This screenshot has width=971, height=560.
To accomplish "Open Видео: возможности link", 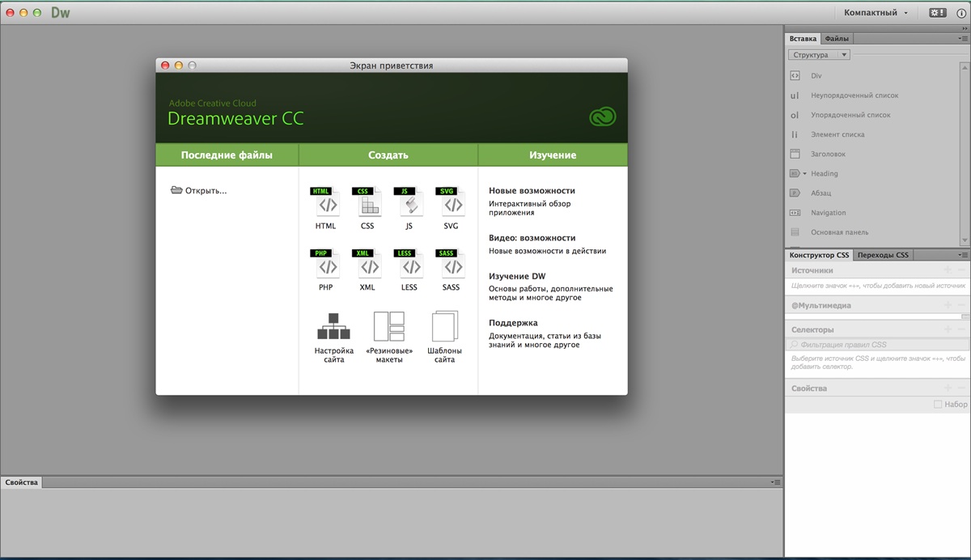I will (532, 238).
